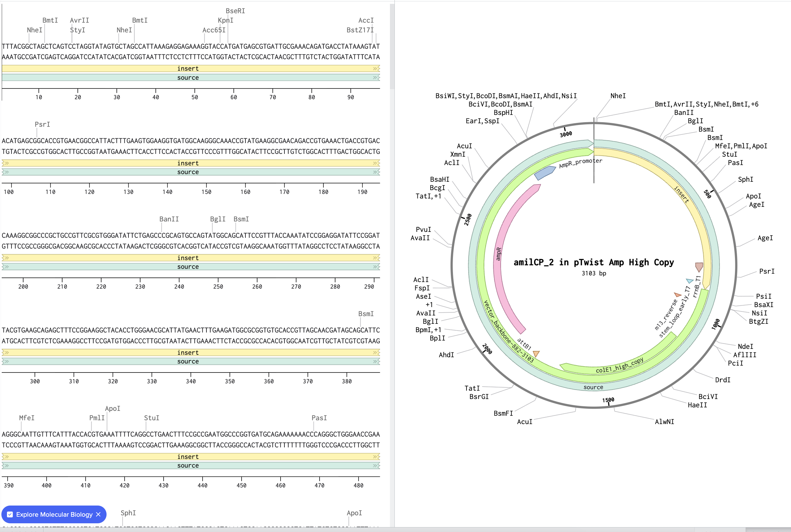Image resolution: width=791 pixels, height=532 pixels.
Task: Dismiss Explore Molecular Biology with the X
Action: tap(98, 514)
